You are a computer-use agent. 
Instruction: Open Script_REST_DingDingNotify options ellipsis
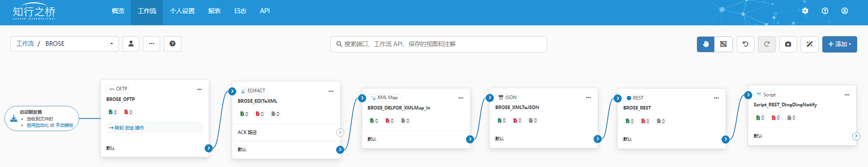tap(847, 95)
